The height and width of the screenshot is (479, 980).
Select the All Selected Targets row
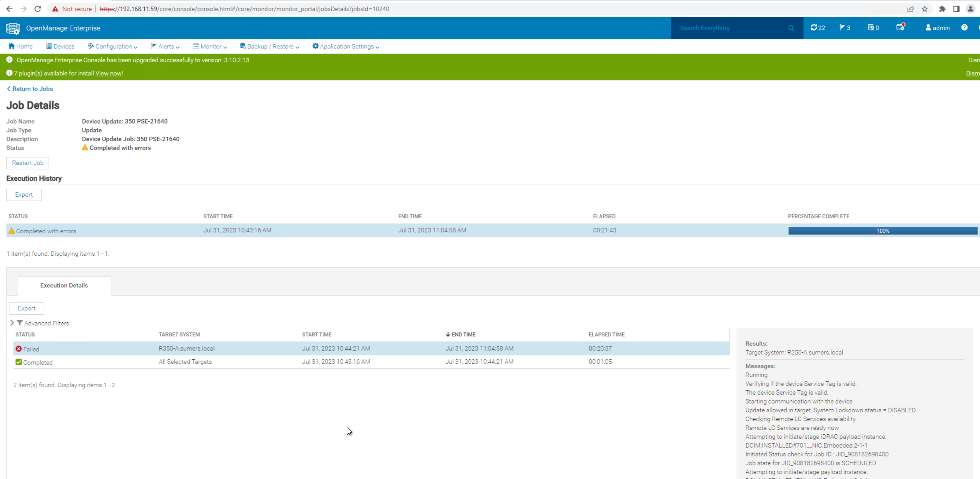(x=371, y=362)
